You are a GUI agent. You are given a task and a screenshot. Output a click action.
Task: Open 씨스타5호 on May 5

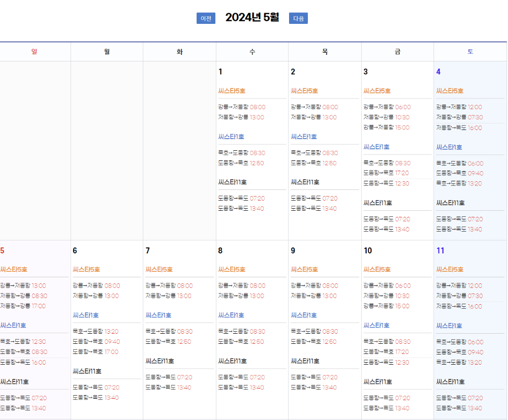(x=14, y=270)
